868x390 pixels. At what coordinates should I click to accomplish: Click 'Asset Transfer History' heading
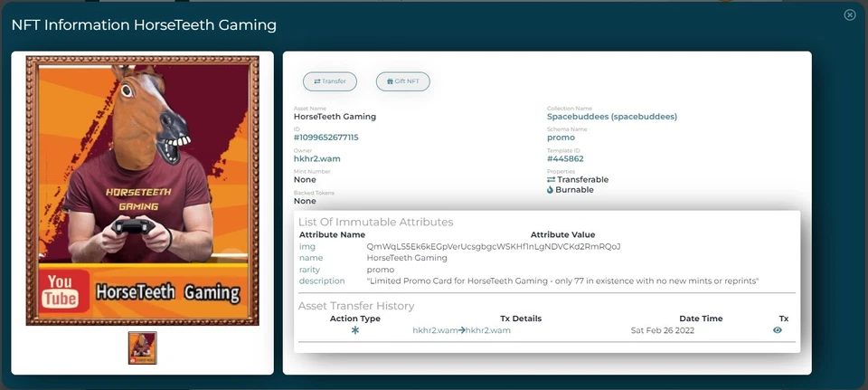click(x=356, y=306)
